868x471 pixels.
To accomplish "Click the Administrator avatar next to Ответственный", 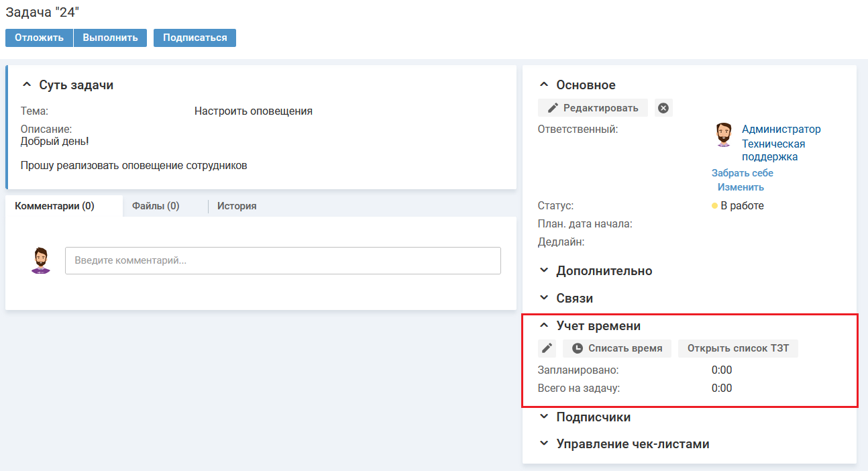I will click(723, 135).
